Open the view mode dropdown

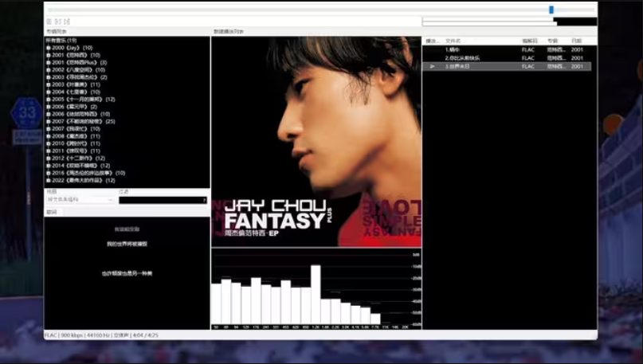(80, 200)
